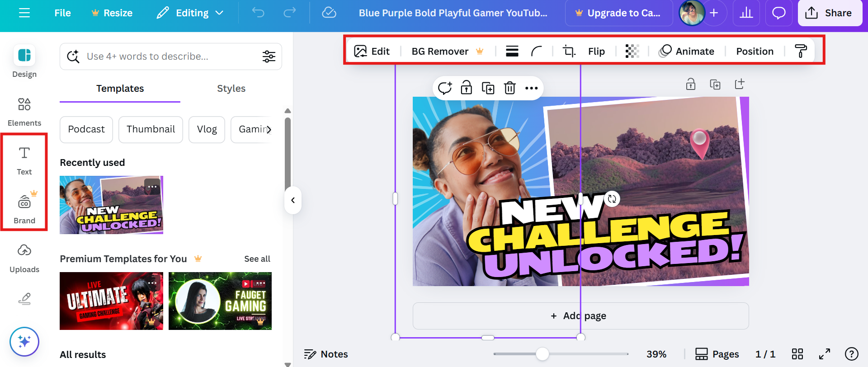868x367 pixels.
Task: Select the recently used Challenge Unlocked template
Action: coord(111,205)
